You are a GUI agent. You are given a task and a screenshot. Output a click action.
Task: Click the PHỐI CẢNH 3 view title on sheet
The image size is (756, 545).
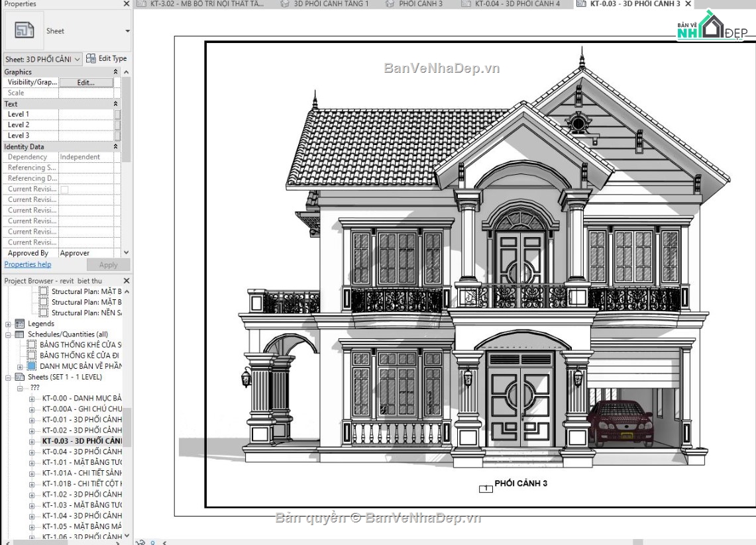(x=521, y=483)
